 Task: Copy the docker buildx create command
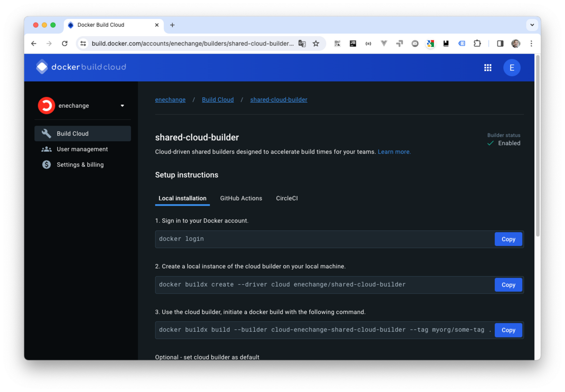pos(508,285)
